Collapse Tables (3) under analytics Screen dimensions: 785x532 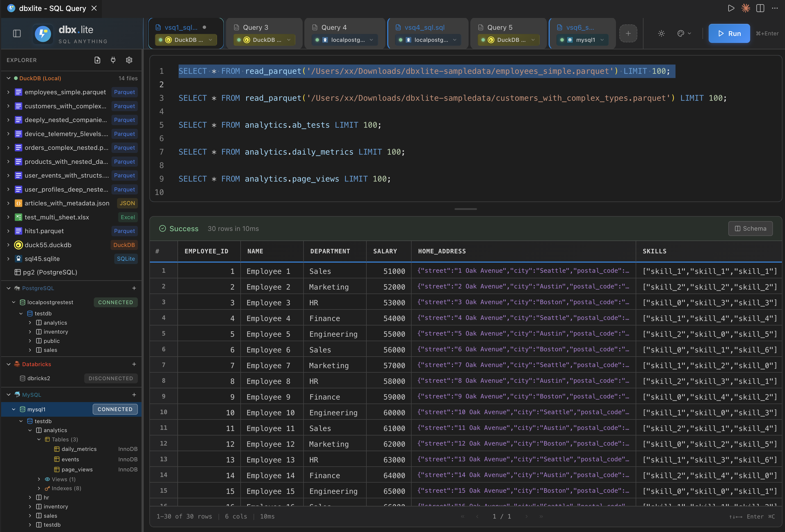click(x=39, y=439)
